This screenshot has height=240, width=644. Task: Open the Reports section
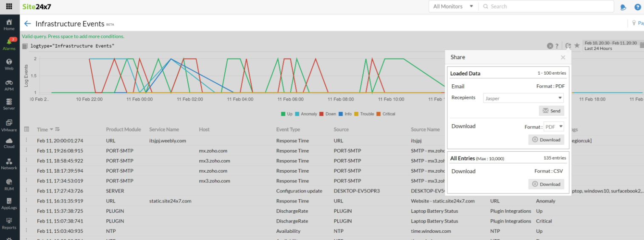point(9,223)
